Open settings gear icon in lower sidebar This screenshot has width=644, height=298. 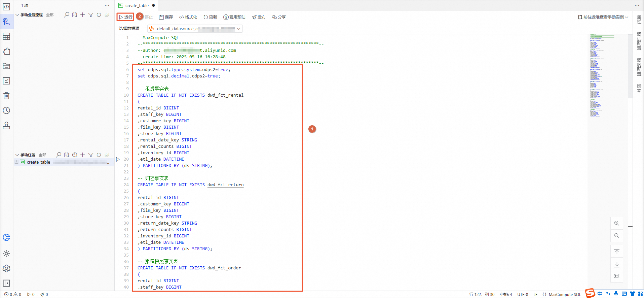6,268
